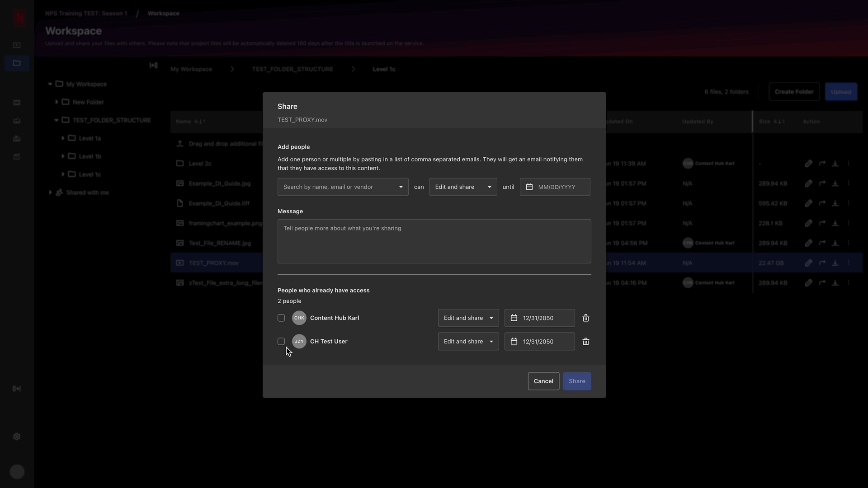The image size is (868, 488).
Task: Open the Edit and share dropdown for Content Hub Karl
Action: (468, 318)
